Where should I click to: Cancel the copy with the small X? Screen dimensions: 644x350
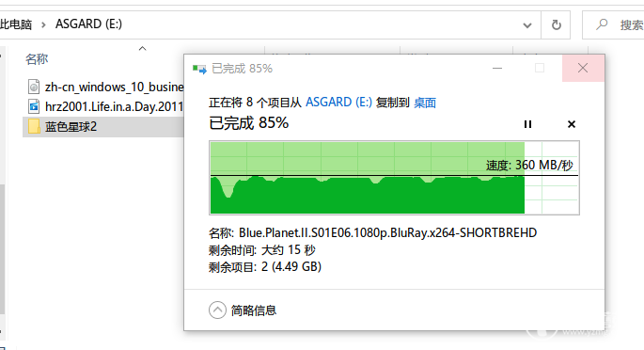(572, 124)
